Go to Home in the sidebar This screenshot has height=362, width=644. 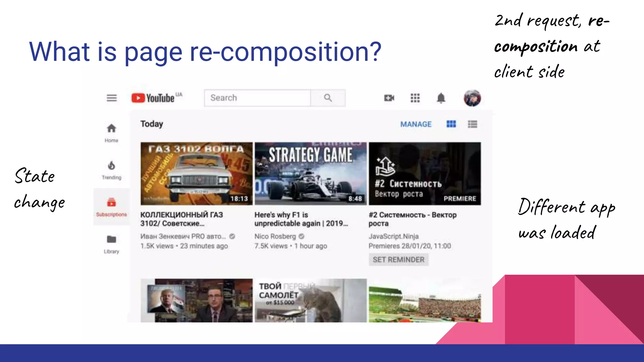point(111,133)
